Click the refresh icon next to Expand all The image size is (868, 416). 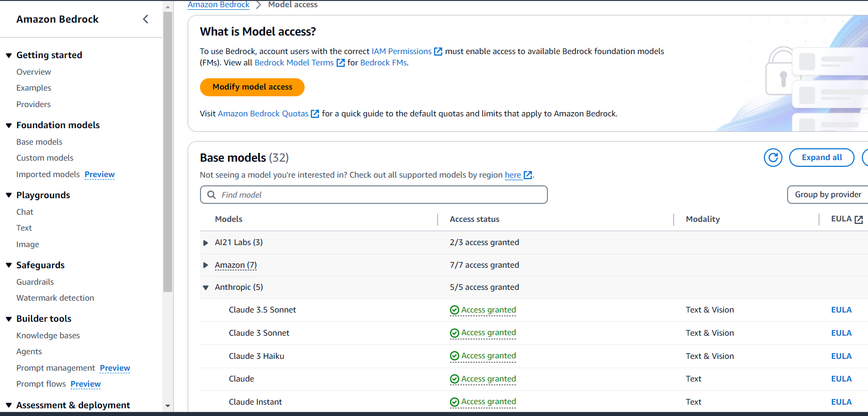click(773, 158)
